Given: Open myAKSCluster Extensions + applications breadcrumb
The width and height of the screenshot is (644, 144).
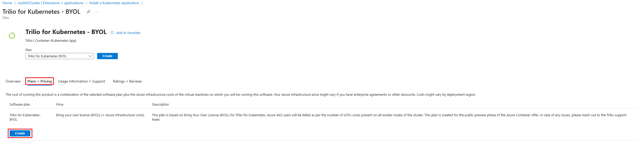Looking at the screenshot, I should coord(51,3).
